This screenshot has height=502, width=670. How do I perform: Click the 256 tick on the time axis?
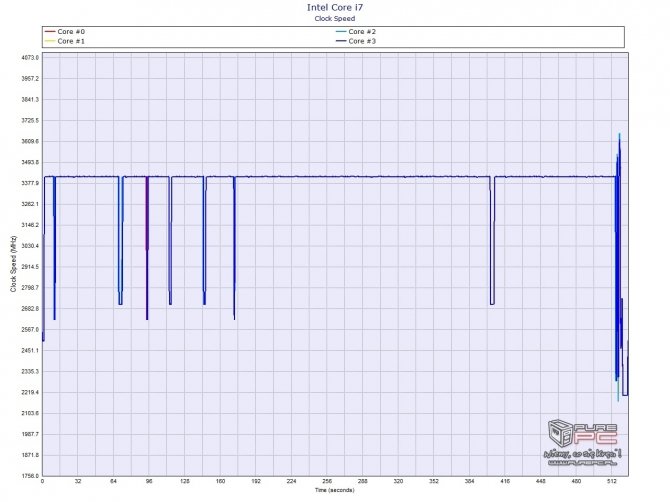tap(327, 481)
